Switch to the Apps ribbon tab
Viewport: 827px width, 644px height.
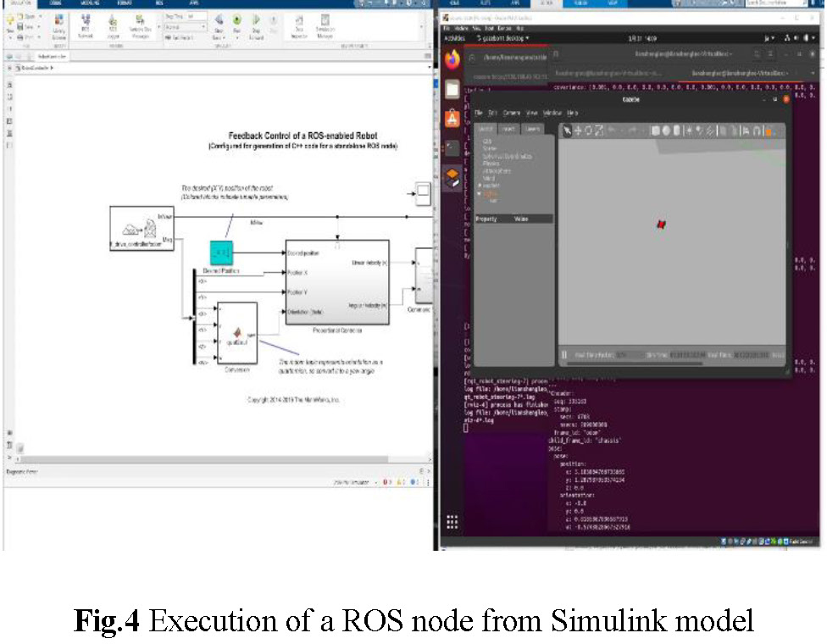click(193, 3)
